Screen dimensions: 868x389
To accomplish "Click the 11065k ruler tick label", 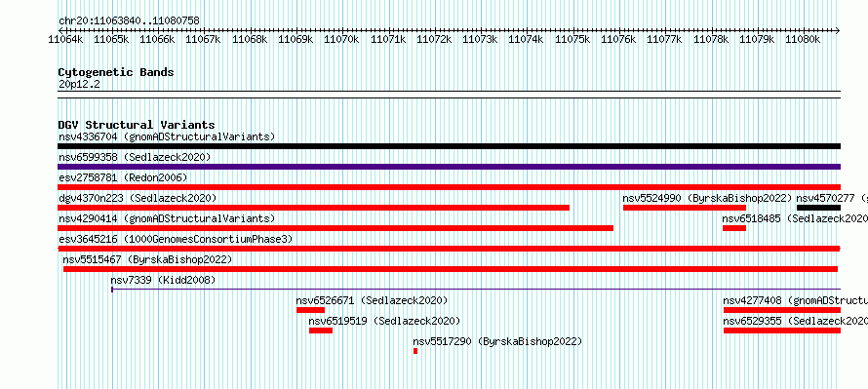I will coord(112,39).
